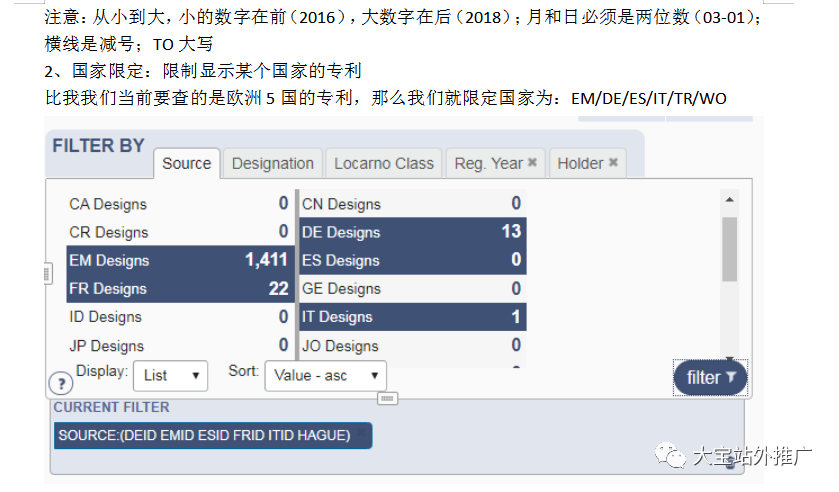Remove the Reg. Year filter using its x
Screen dimensions: 839x492
(x=532, y=162)
